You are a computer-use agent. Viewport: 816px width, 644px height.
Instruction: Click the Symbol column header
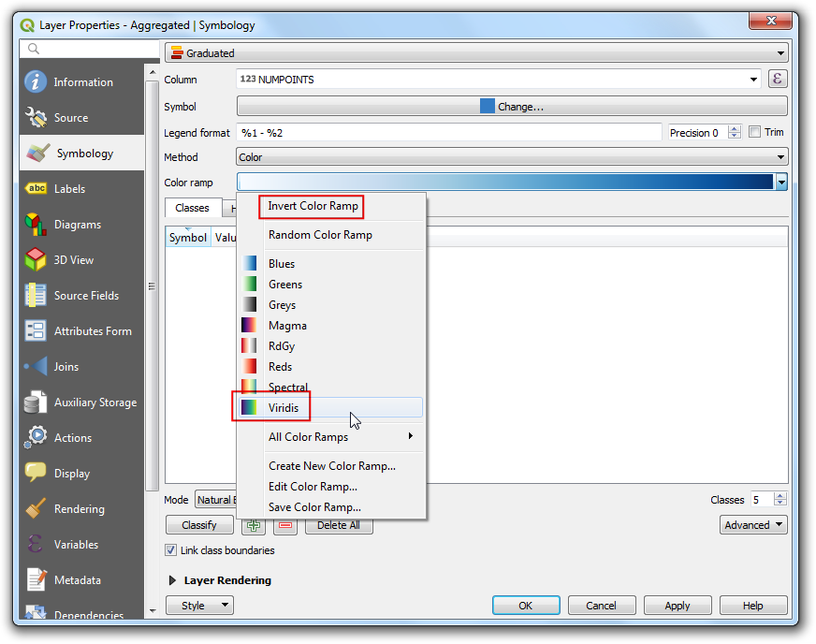pos(188,238)
